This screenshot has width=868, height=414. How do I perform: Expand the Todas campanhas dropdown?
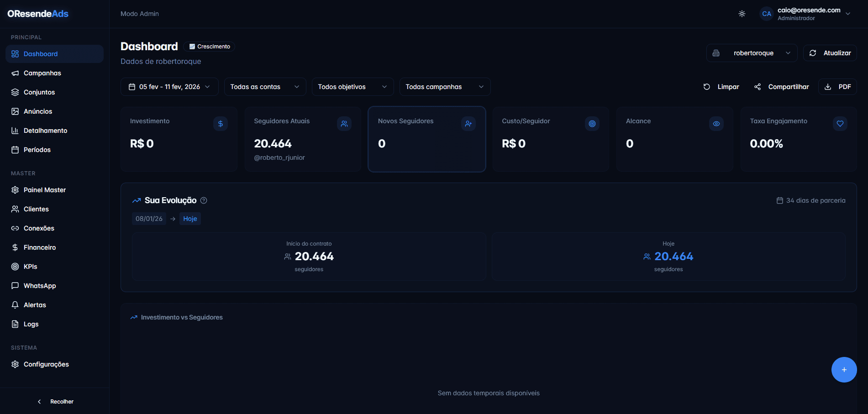(x=445, y=87)
